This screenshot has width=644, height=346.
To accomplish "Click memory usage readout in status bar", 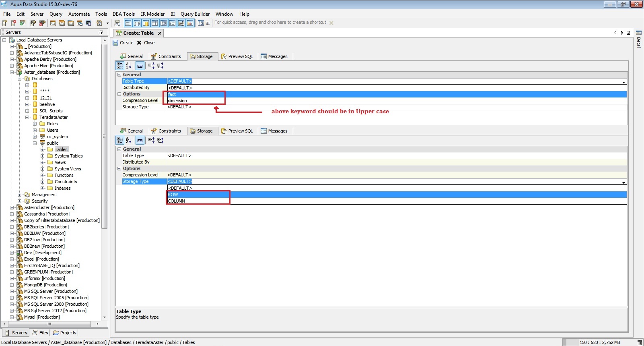I will pos(600,342).
